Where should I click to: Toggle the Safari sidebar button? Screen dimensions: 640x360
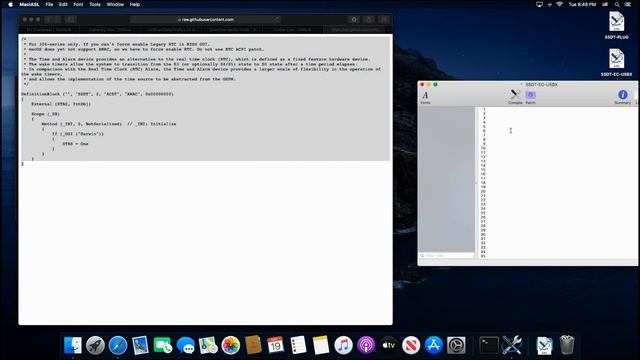click(71, 20)
